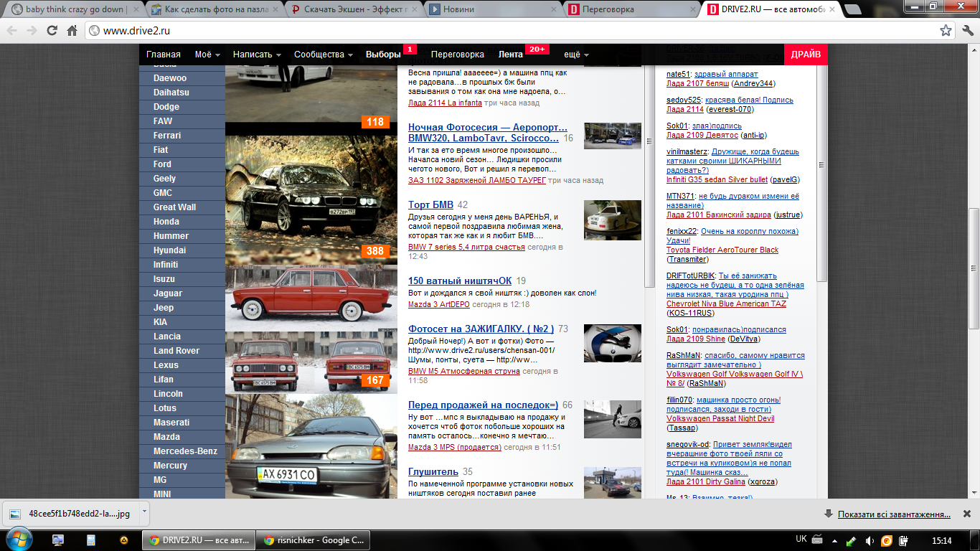This screenshot has width=980, height=551.
Task: Open a new browser tab
Action: click(852, 10)
